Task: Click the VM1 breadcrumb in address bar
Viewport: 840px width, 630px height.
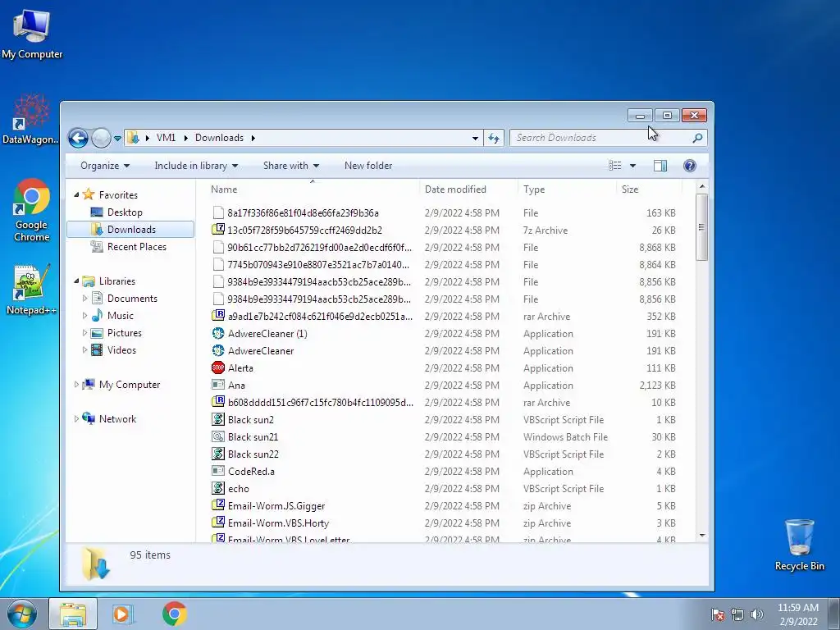Action: click(x=166, y=138)
